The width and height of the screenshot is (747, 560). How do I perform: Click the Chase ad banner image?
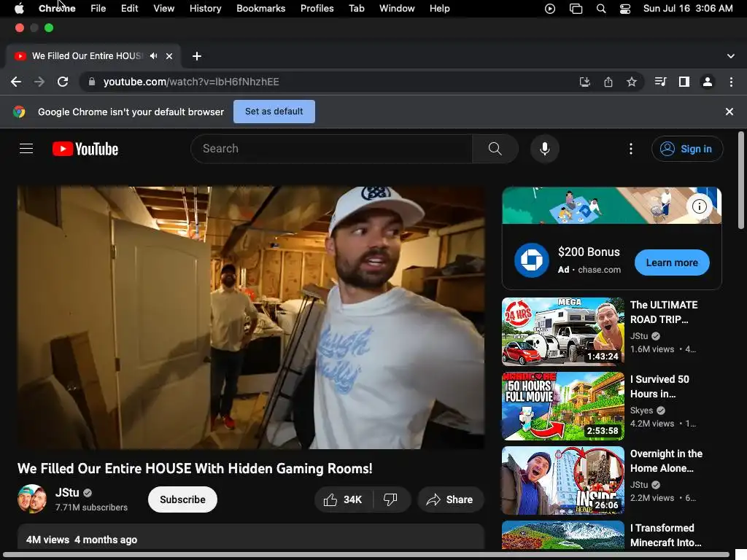coord(612,205)
